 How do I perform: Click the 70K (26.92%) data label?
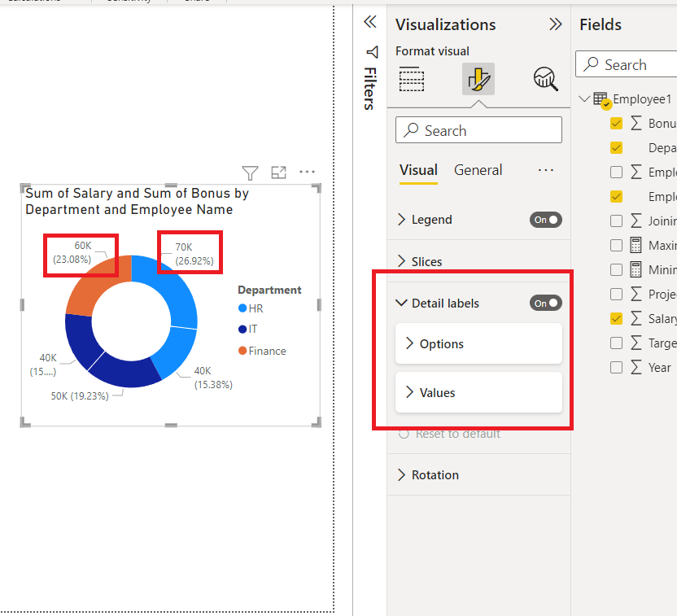point(194,254)
